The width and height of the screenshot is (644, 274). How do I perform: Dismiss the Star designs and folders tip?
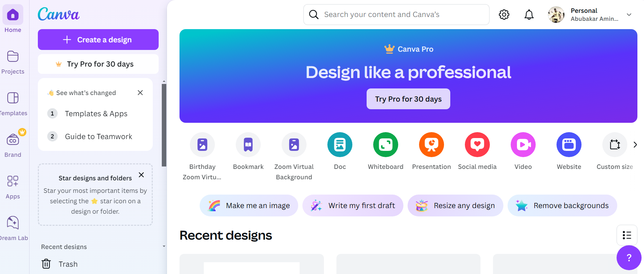(141, 175)
